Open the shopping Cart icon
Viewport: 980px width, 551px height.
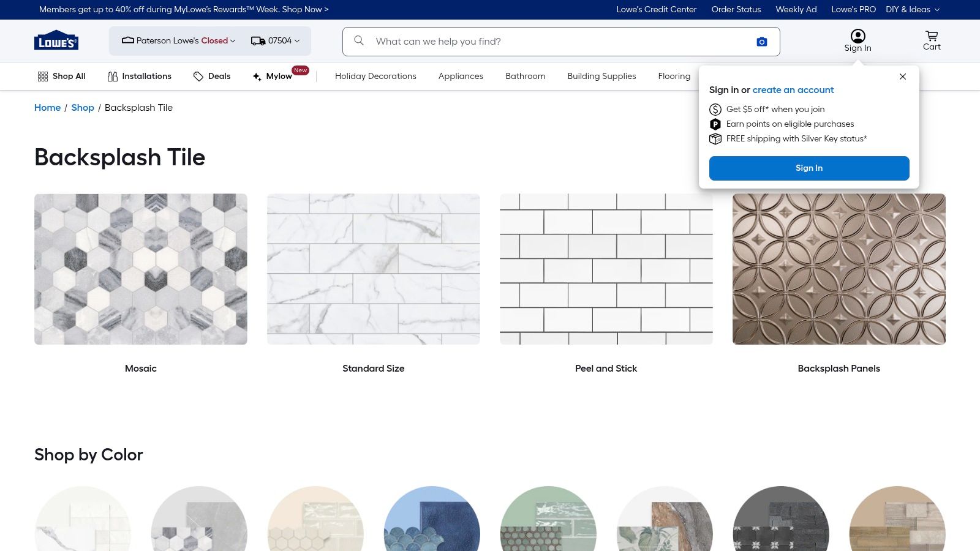pyautogui.click(x=931, y=37)
